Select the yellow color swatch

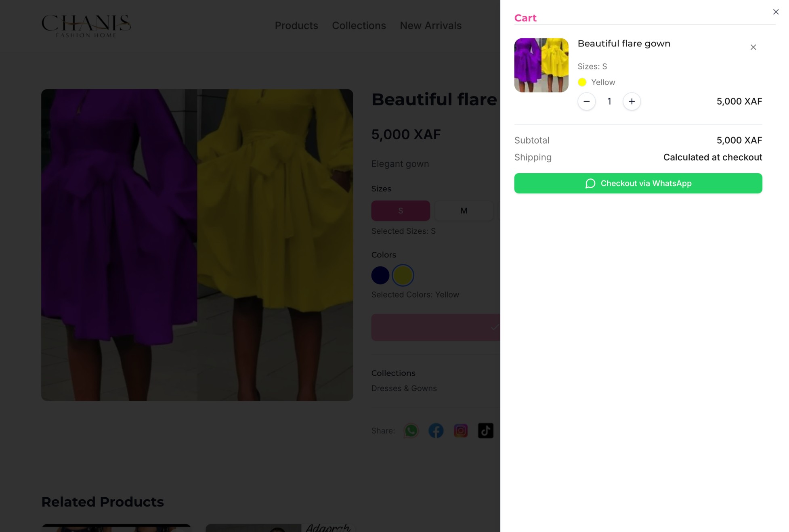pyautogui.click(x=403, y=275)
